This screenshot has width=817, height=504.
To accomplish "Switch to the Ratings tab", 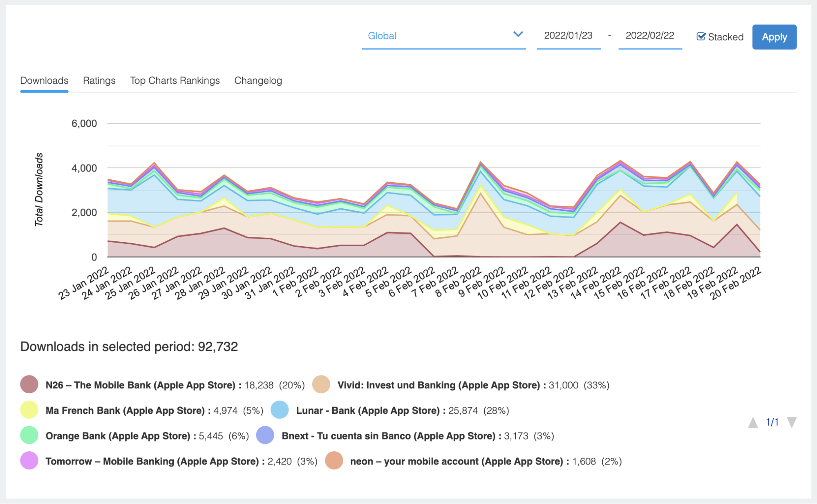I will pyautogui.click(x=99, y=80).
